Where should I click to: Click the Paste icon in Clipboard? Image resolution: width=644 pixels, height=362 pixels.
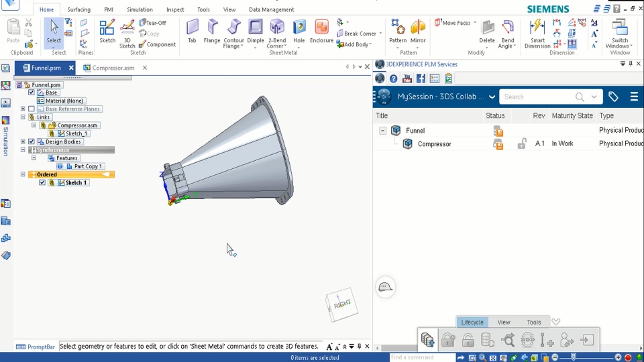click(x=13, y=32)
